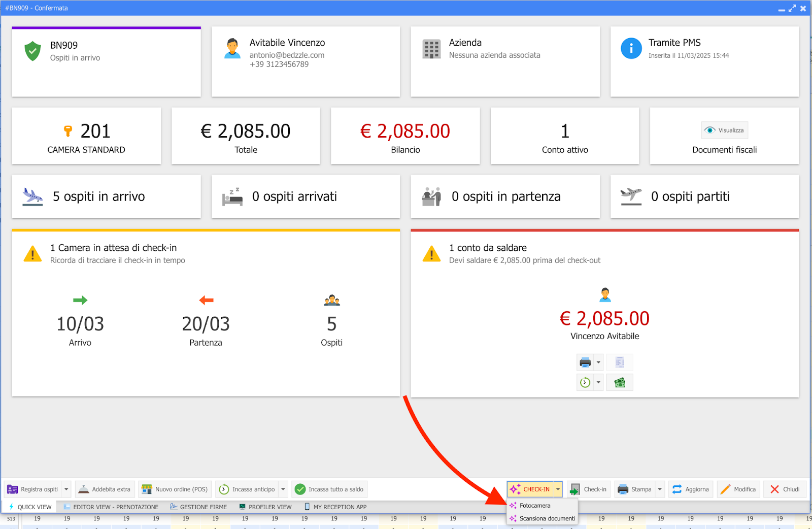Click the receipt document icon in account panel

(620, 362)
